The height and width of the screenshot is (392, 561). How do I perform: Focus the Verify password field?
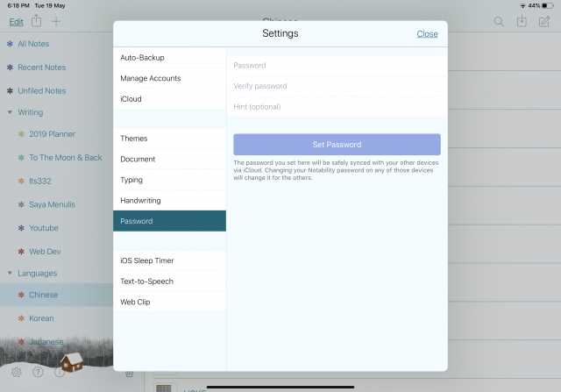(337, 86)
